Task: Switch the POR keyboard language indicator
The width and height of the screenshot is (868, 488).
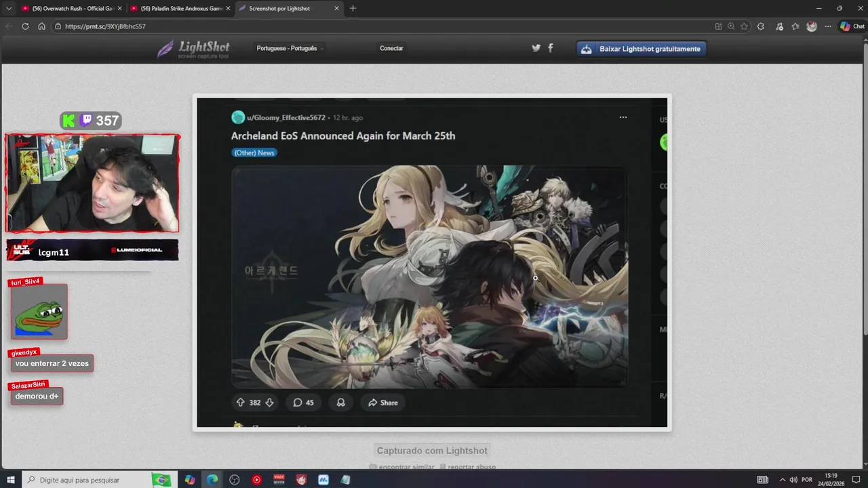Action: pyautogui.click(x=807, y=480)
